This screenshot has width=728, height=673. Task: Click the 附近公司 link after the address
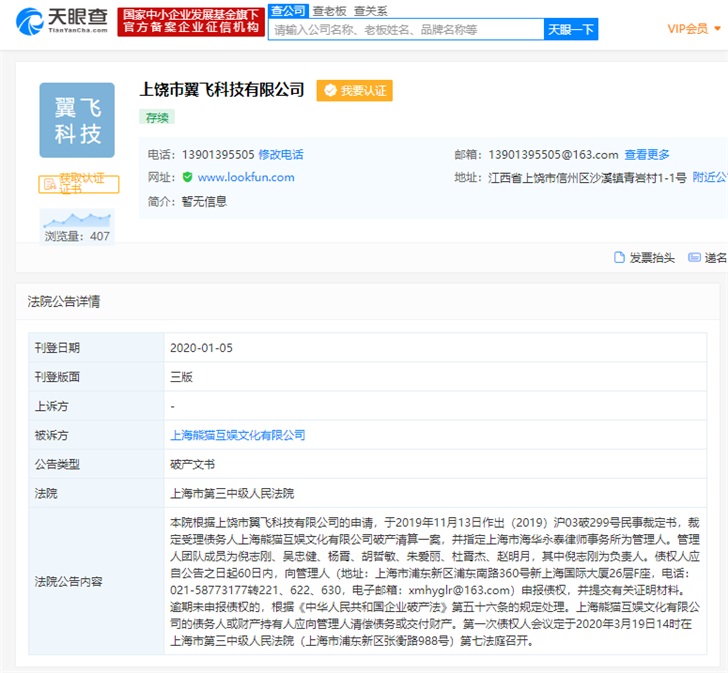[709, 177]
